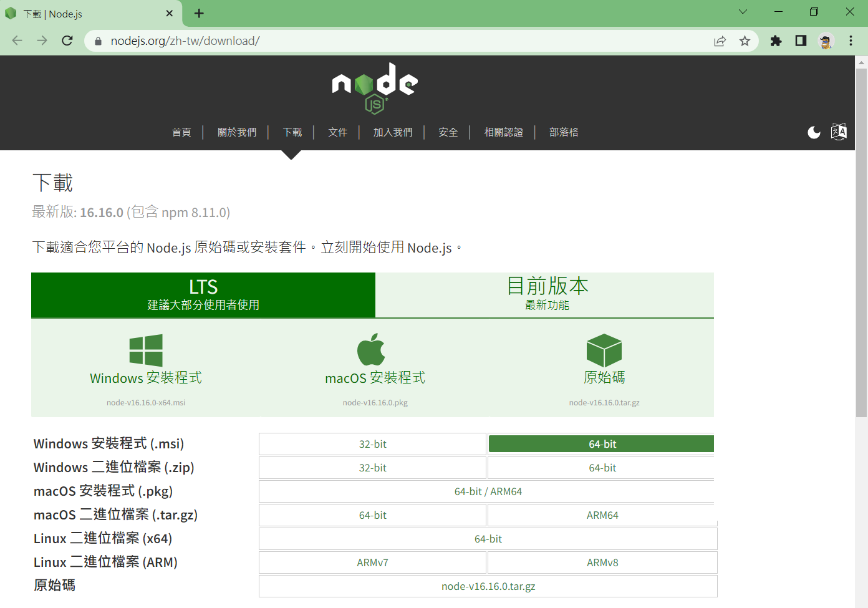Screen dimensions: 868x608
Task: Download Linux ARMv7 binary
Action: point(372,562)
